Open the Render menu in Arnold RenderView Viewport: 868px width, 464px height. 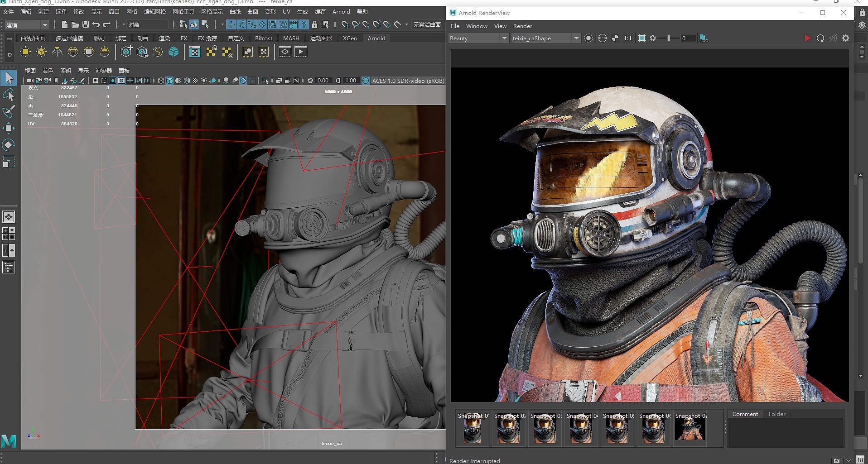click(522, 26)
